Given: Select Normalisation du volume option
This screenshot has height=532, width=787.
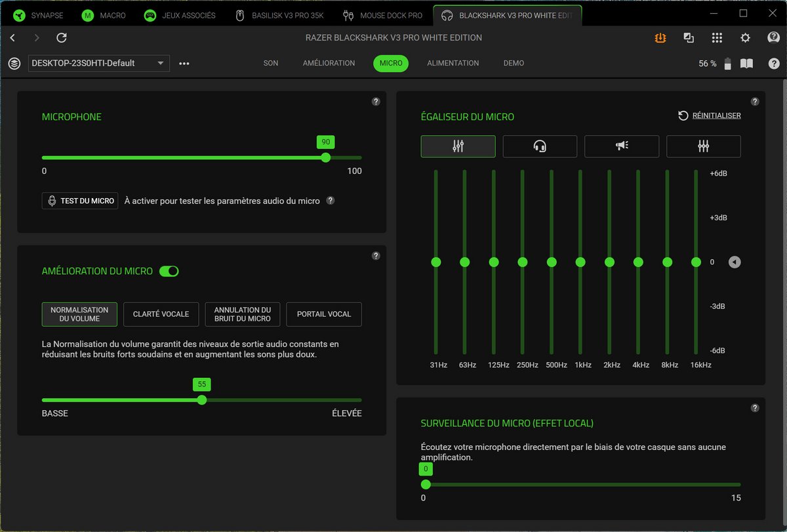Looking at the screenshot, I should coord(79,314).
